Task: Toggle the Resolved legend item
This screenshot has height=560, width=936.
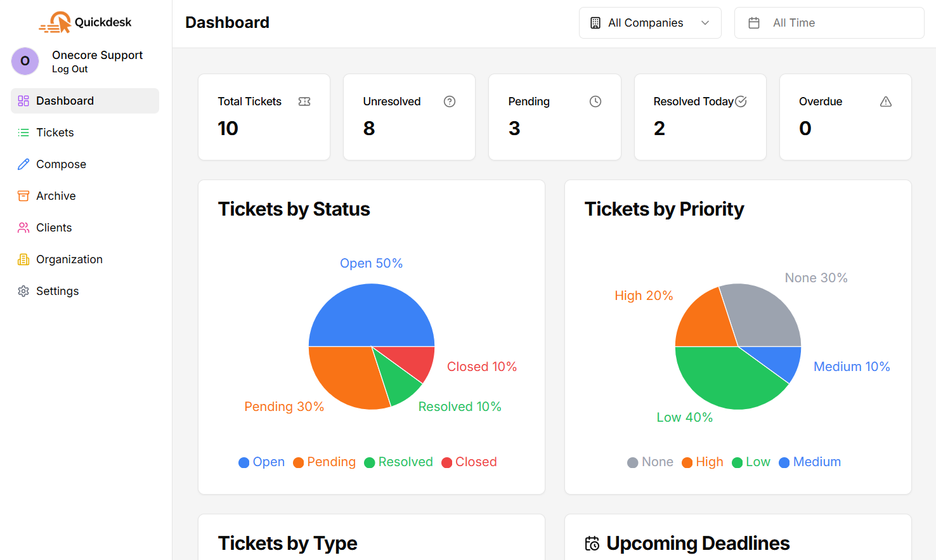Action: [398, 462]
